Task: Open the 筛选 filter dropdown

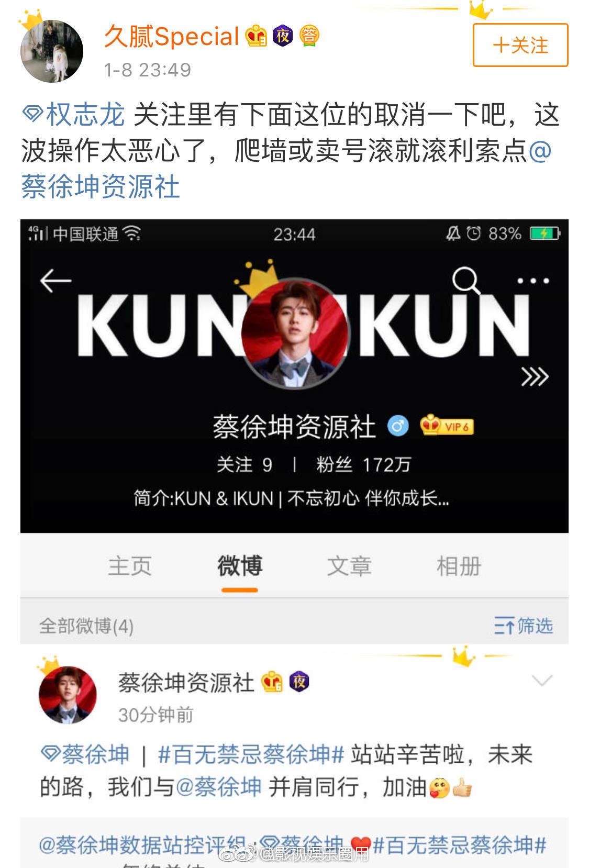Action: pyautogui.click(x=523, y=626)
